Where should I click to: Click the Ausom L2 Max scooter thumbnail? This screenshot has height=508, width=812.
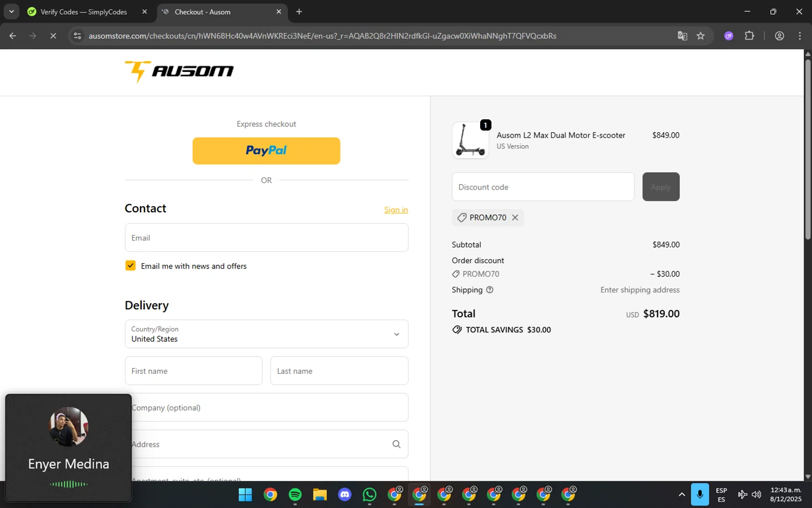(470, 140)
